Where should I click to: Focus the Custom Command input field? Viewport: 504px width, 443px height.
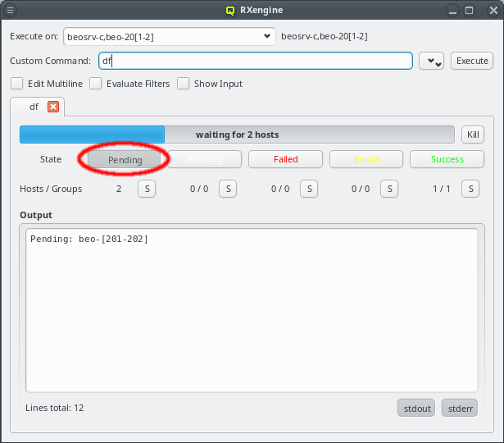[254, 61]
